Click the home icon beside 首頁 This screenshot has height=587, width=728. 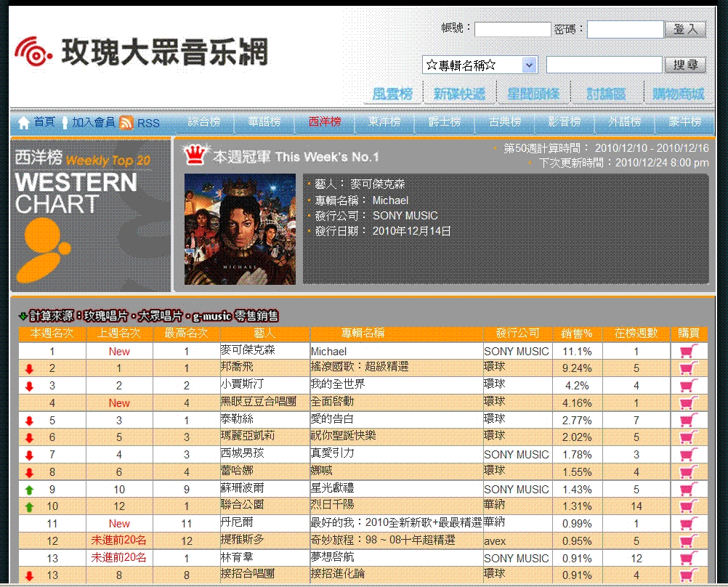pyautogui.click(x=24, y=123)
